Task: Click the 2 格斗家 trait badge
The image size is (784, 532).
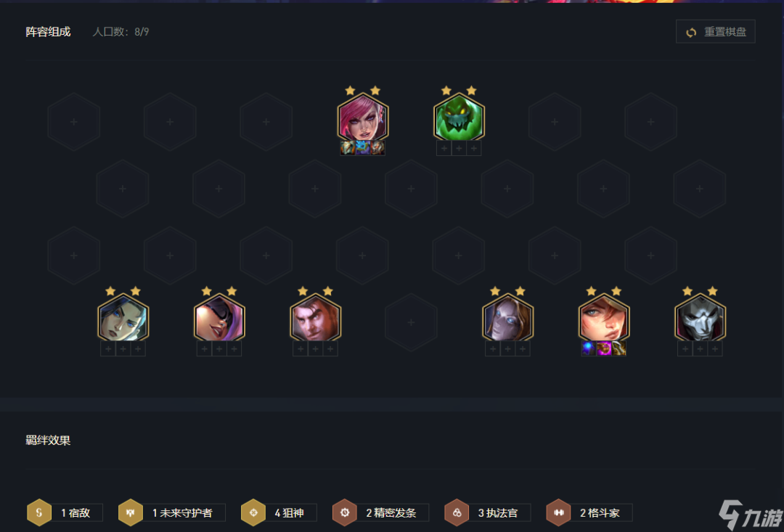Action: [589, 512]
